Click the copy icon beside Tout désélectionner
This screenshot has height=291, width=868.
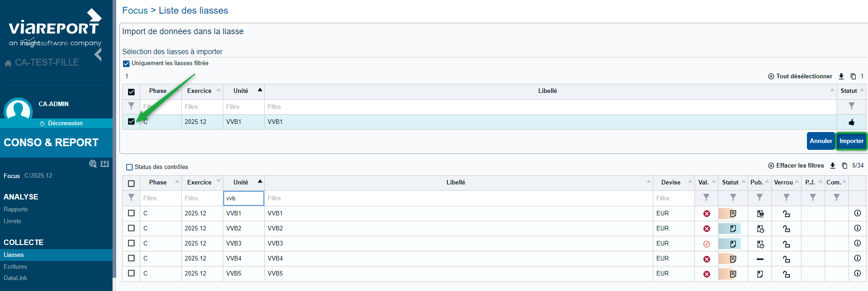click(853, 77)
